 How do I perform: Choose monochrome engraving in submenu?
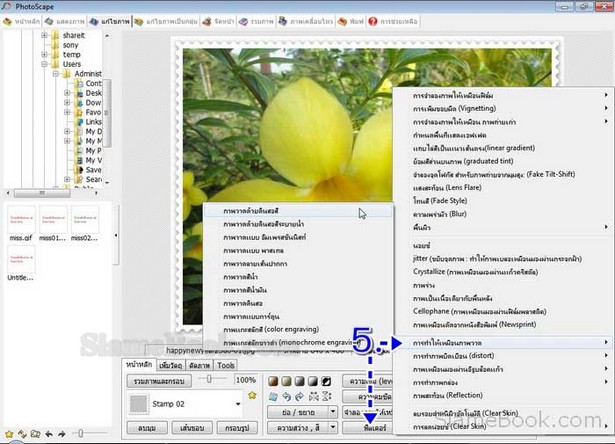[298, 342]
